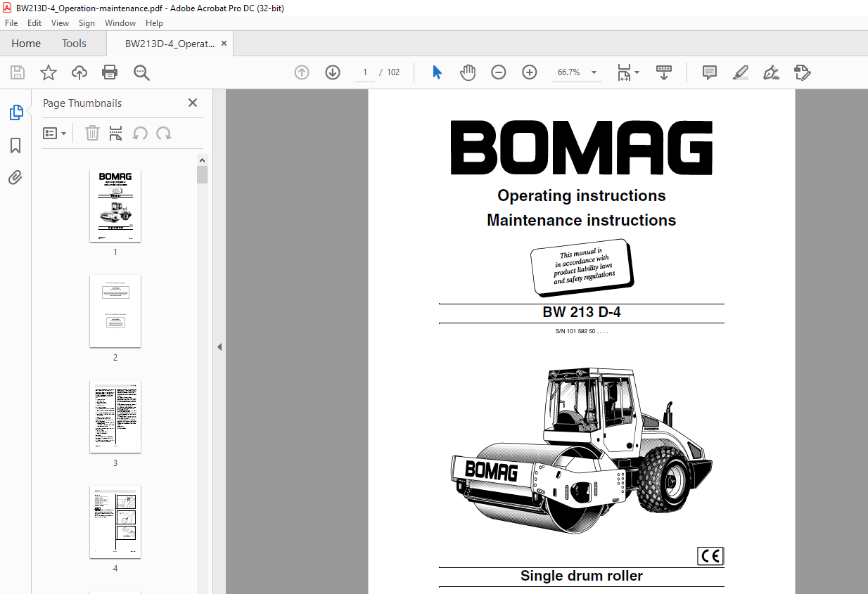Collapse the navigation pane arrow
Viewport: 868px width, 594px height.
click(219, 347)
